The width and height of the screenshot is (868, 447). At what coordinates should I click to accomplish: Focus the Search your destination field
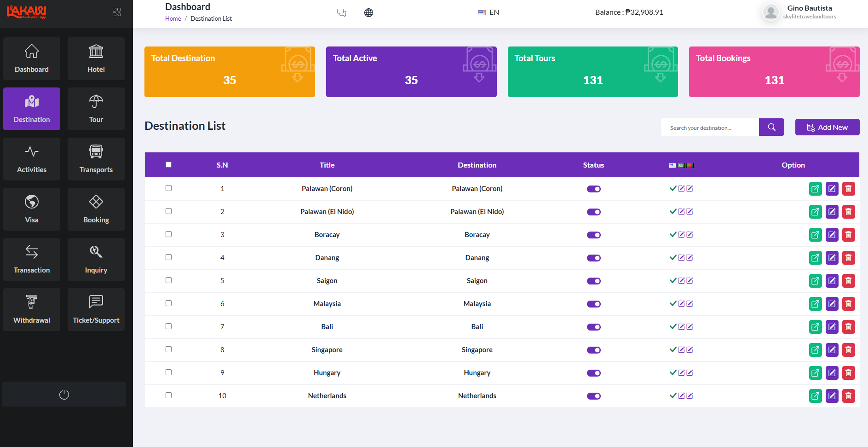tap(710, 128)
